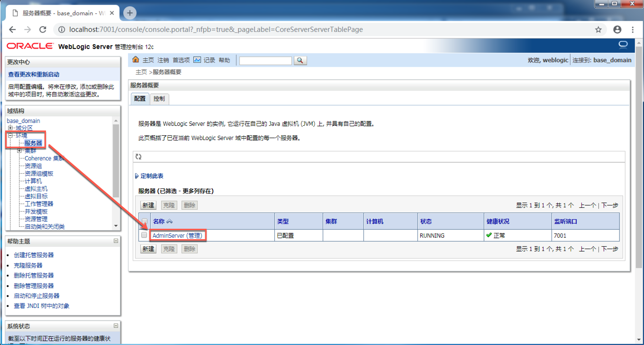Click the home icon next to 主页
This screenshot has height=345, width=644.
(136, 60)
